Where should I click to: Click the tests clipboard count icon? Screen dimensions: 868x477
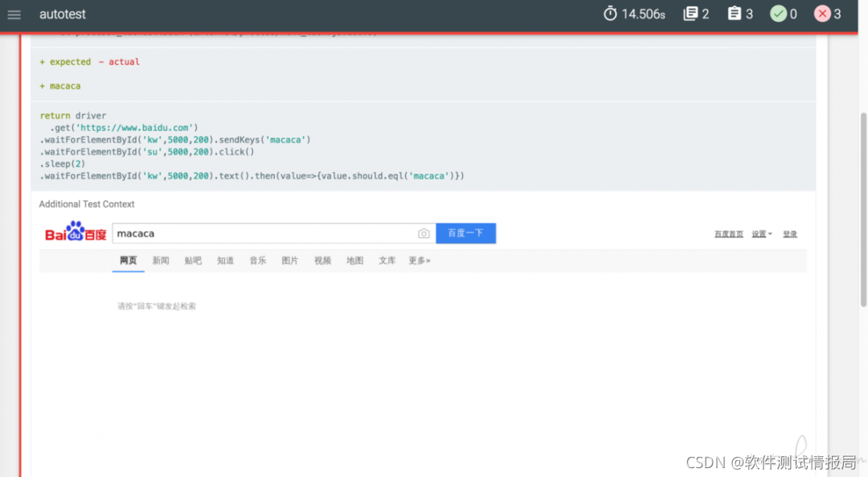point(734,14)
